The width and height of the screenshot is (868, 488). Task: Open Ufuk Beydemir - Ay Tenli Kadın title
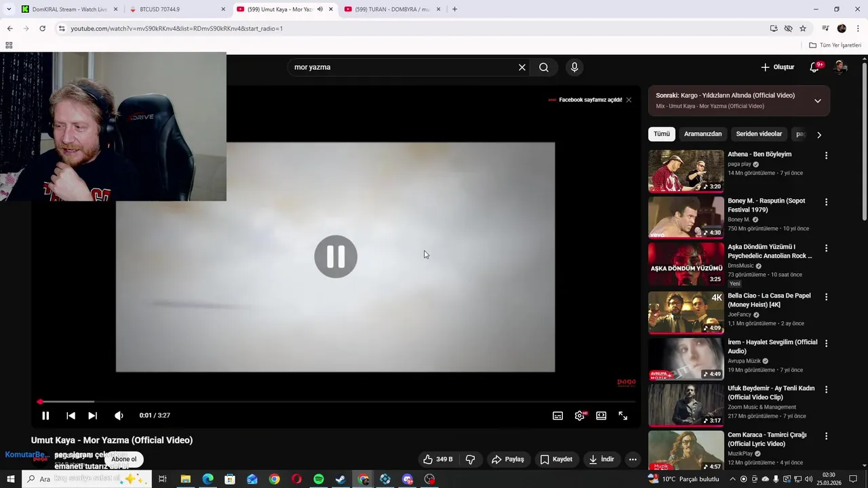[x=771, y=392]
